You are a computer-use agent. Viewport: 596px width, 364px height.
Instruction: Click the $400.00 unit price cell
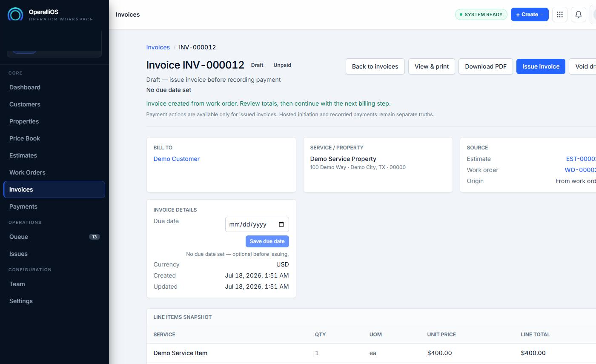[x=439, y=353]
